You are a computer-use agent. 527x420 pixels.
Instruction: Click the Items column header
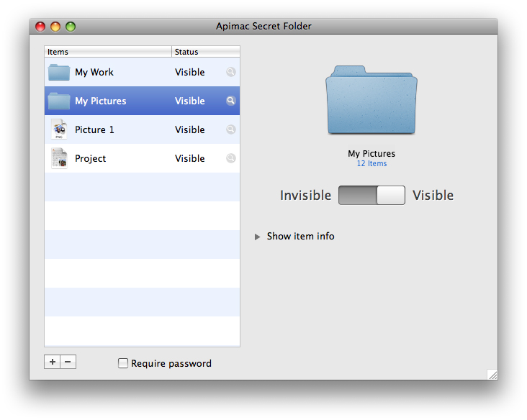coord(108,52)
